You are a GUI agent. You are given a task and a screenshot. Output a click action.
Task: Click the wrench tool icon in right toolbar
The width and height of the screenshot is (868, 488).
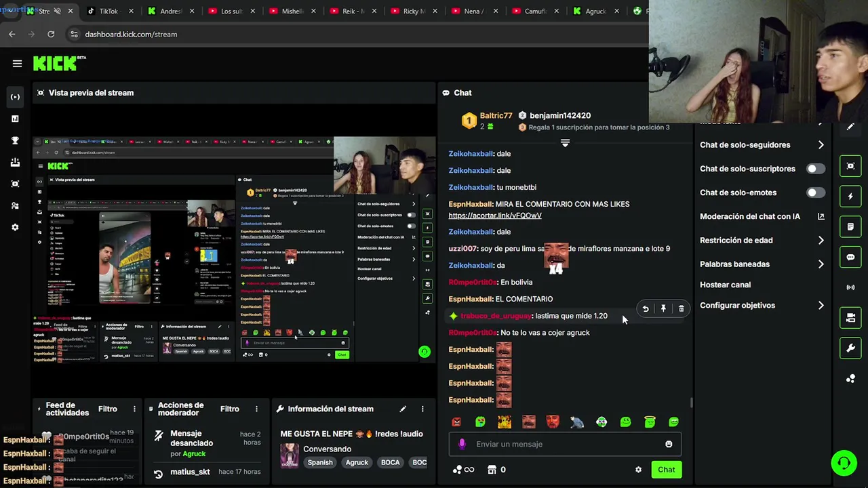tap(850, 348)
